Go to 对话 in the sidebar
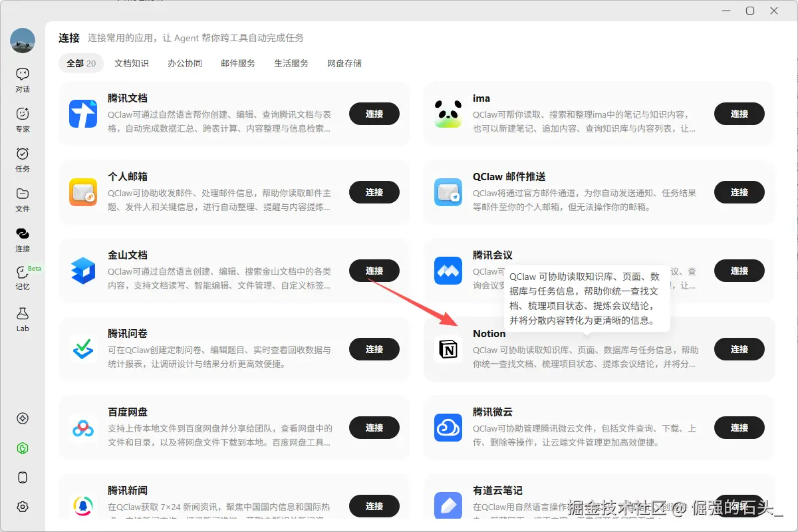Viewport: 798px width, 532px height. 23,80
